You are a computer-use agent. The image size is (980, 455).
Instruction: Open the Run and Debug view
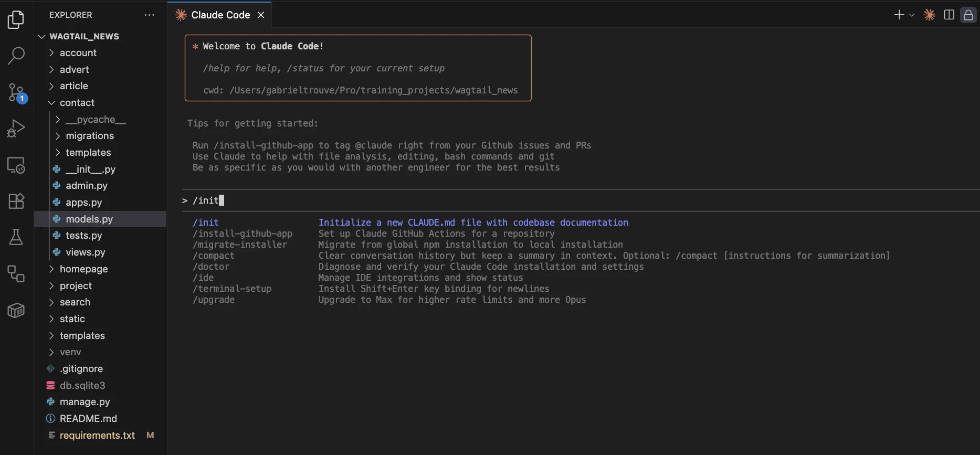tap(16, 129)
